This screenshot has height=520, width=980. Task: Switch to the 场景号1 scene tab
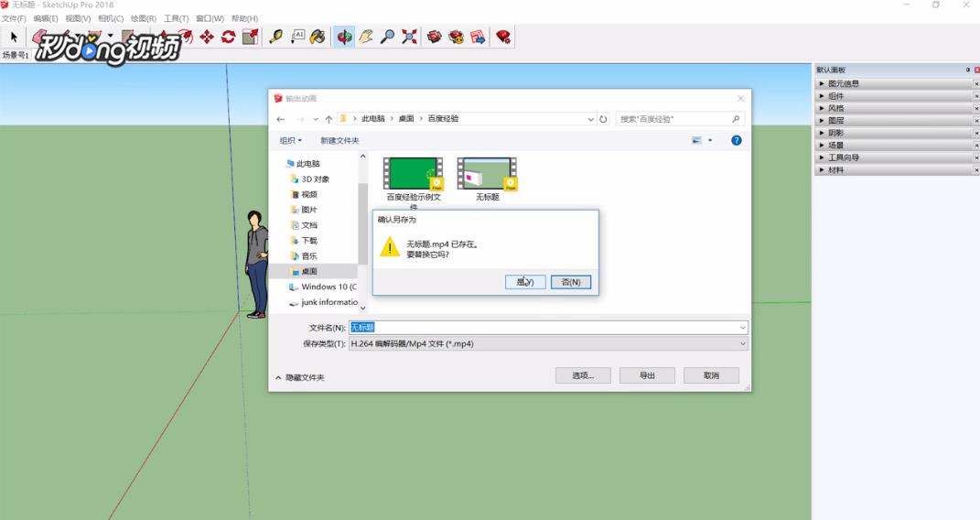pyautogui.click(x=16, y=55)
